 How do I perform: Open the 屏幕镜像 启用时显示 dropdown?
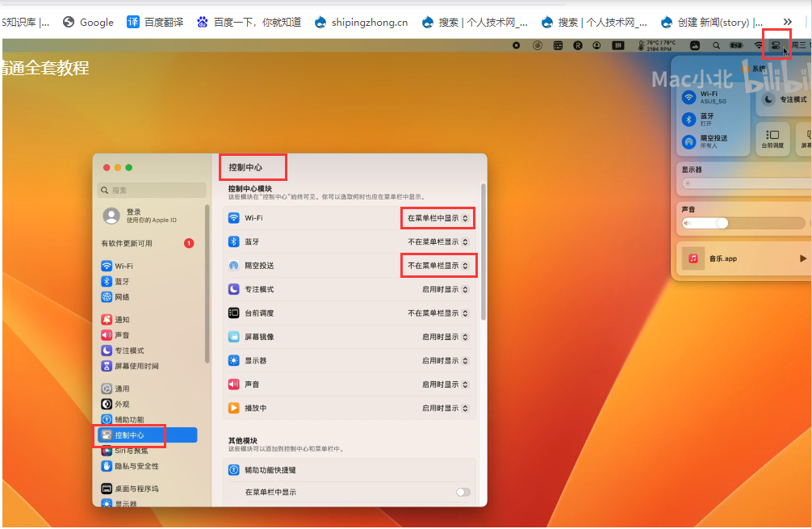pyautogui.click(x=445, y=338)
